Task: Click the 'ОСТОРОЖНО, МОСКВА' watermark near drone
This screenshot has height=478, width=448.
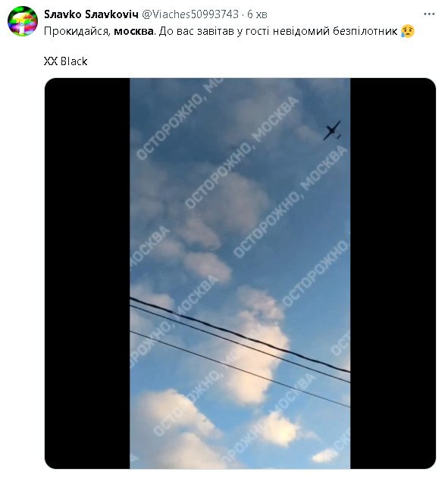Action: coord(276,120)
